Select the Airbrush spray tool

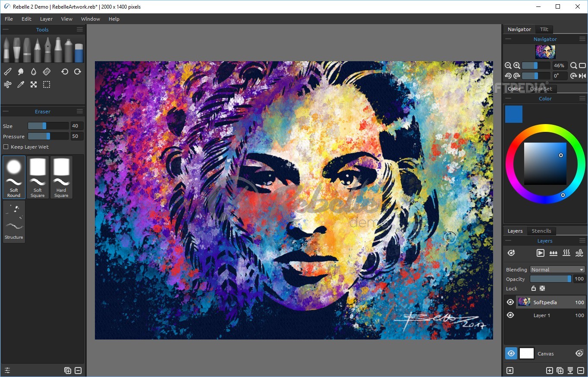point(67,50)
